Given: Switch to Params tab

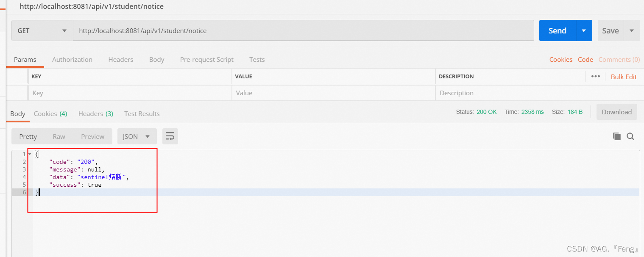Looking at the screenshot, I should click(x=25, y=60).
